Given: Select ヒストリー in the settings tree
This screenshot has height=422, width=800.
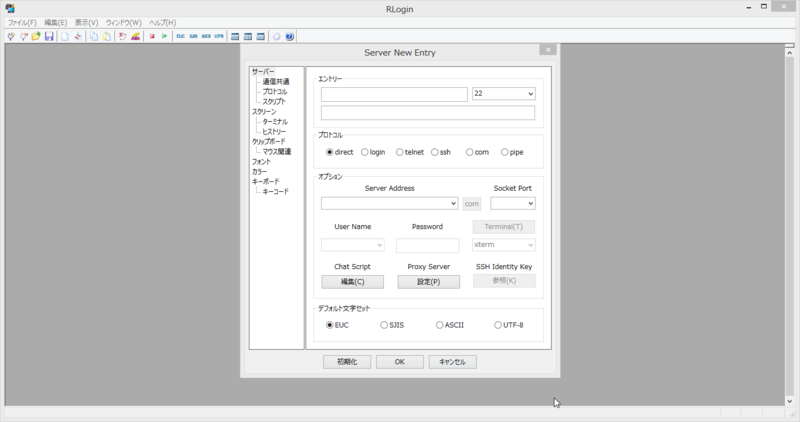Looking at the screenshot, I should [x=274, y=132].
